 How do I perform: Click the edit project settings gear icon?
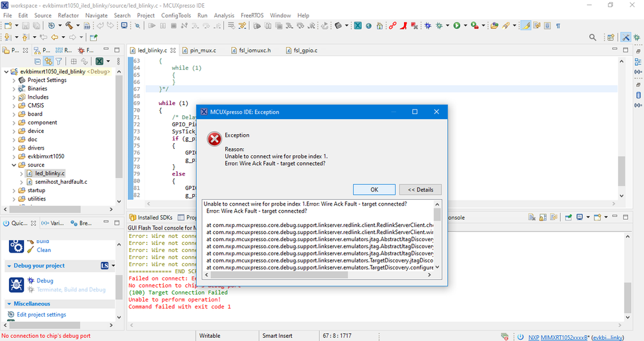11,315
